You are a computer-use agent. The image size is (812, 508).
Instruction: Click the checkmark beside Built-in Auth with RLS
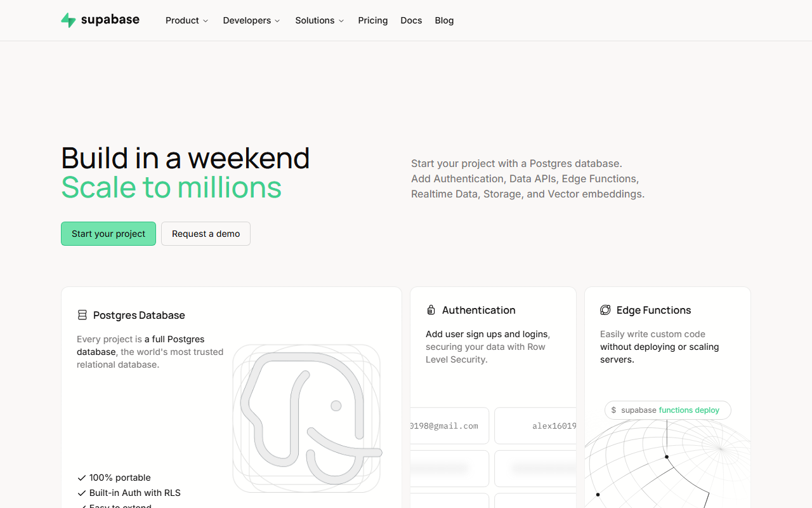[x=81, y=493]
